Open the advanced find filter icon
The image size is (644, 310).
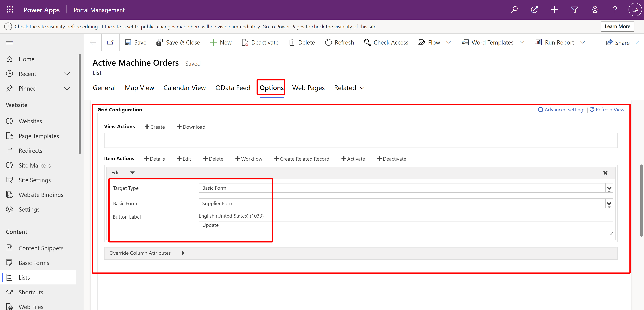(574, 10)
